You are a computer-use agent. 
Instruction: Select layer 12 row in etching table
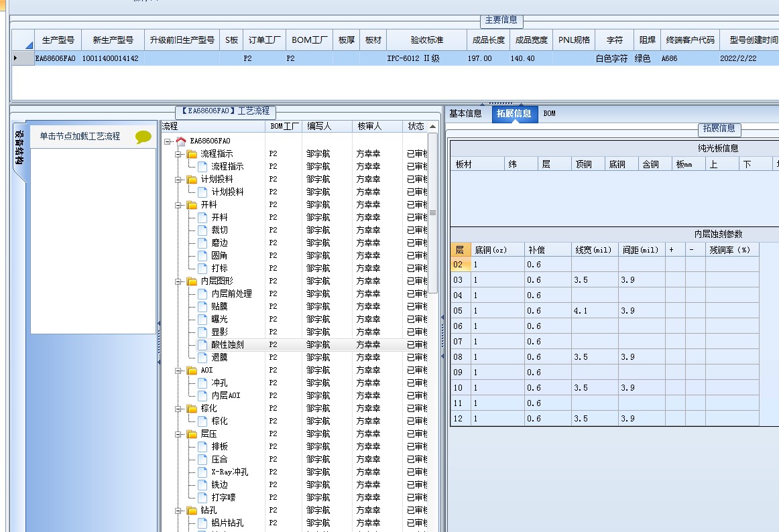(x=605, y=419)
